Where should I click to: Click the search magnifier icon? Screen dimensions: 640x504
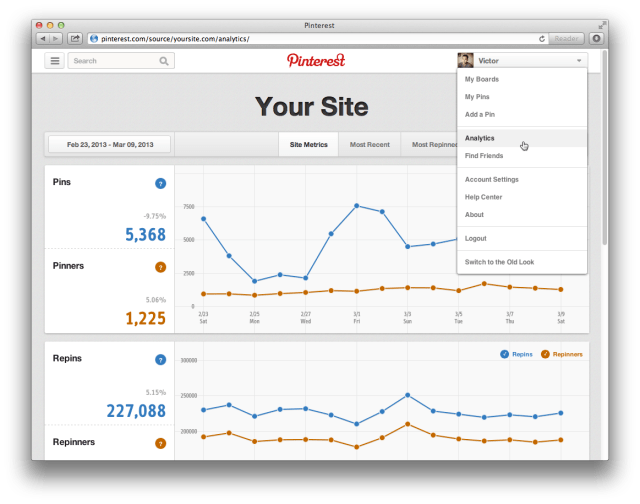coord(164,61)
